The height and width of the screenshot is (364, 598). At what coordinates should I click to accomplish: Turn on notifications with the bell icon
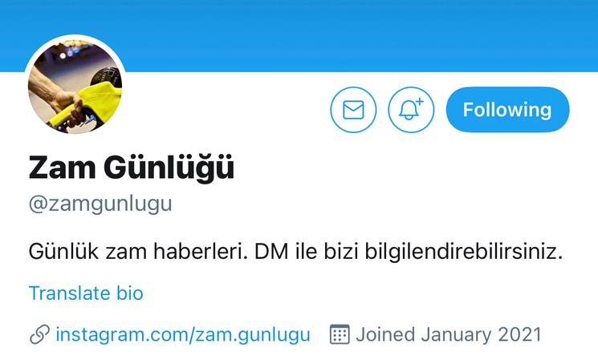coord(411,110)
